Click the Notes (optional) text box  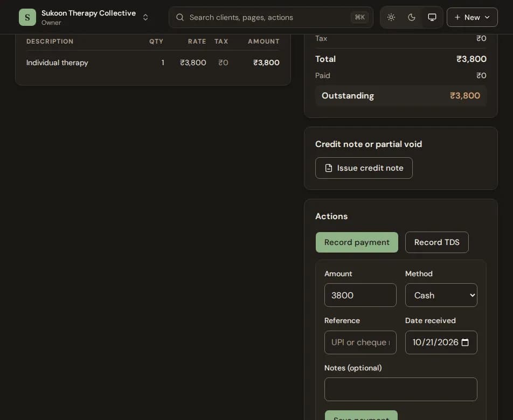pyautogui.click(x=400, y=389)
